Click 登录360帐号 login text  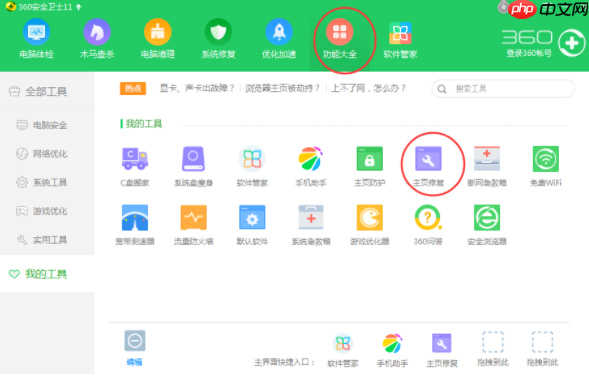click(529, 53)
